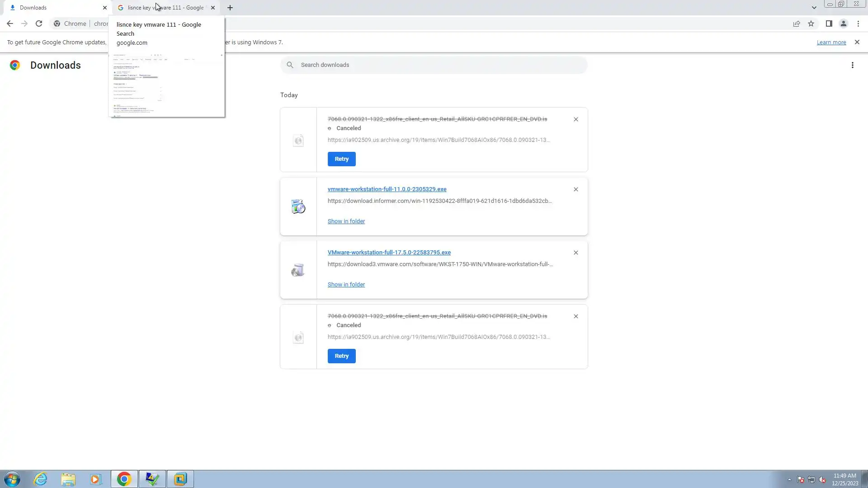The width and height of the screenshot is (868, 488).
Task: Show hidden system tray icons
Action: pyautogui.click(x=789, y=479)
